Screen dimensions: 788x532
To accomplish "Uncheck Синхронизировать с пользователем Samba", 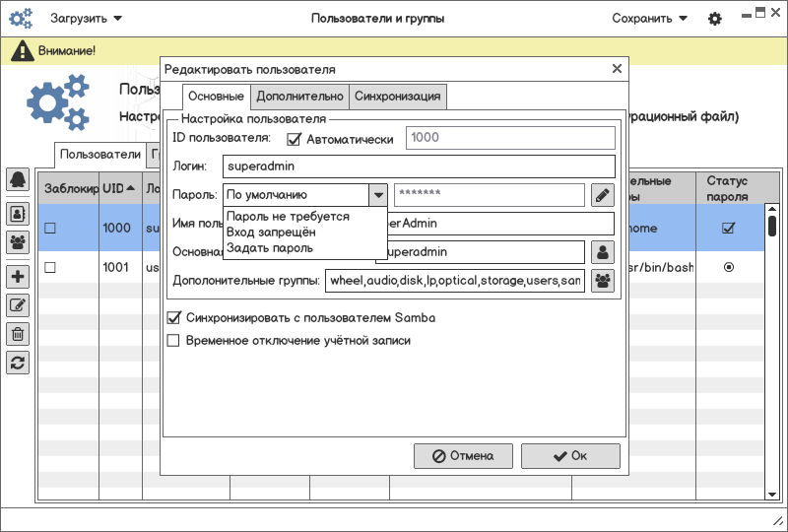I will 174,318.
